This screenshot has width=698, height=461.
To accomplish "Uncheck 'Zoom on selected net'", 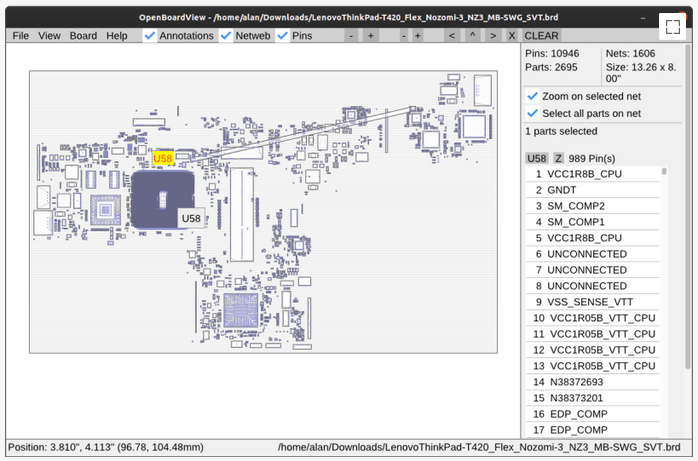I will (x=533, y=96).
